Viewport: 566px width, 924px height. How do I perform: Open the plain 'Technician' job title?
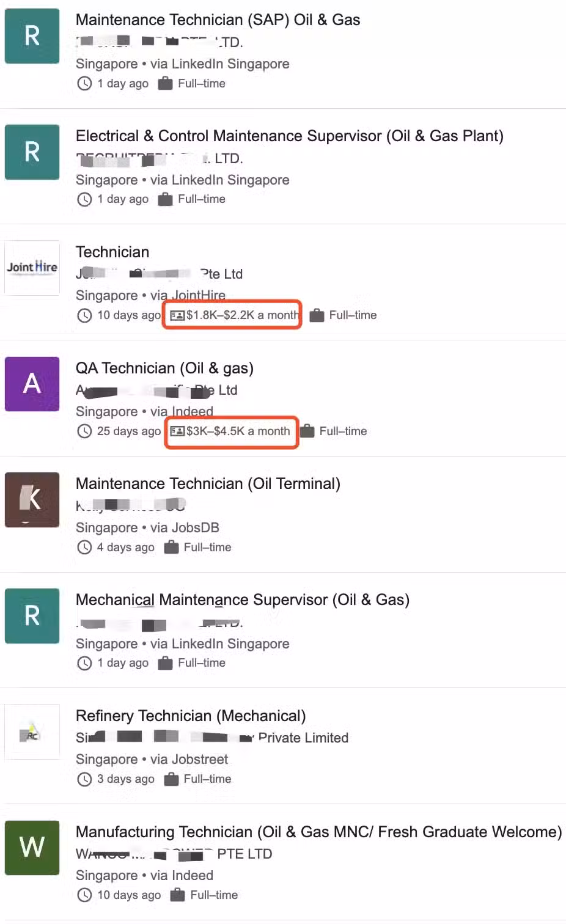tap(112, 252)
